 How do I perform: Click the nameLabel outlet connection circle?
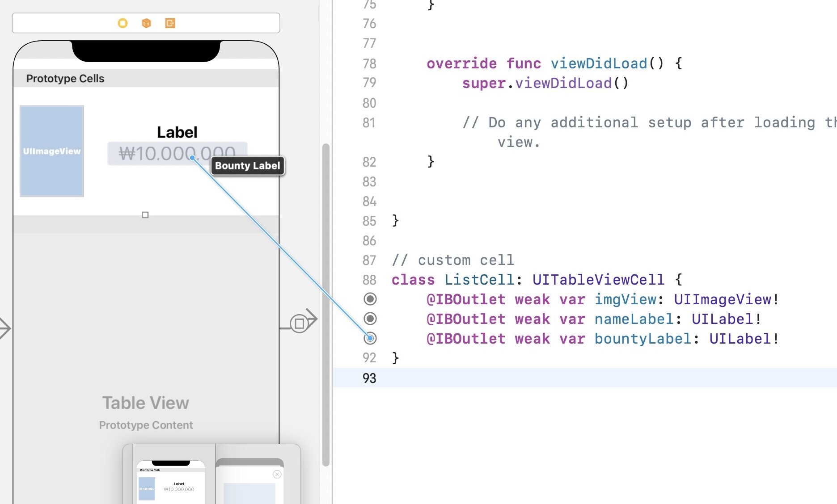[370, 319]
